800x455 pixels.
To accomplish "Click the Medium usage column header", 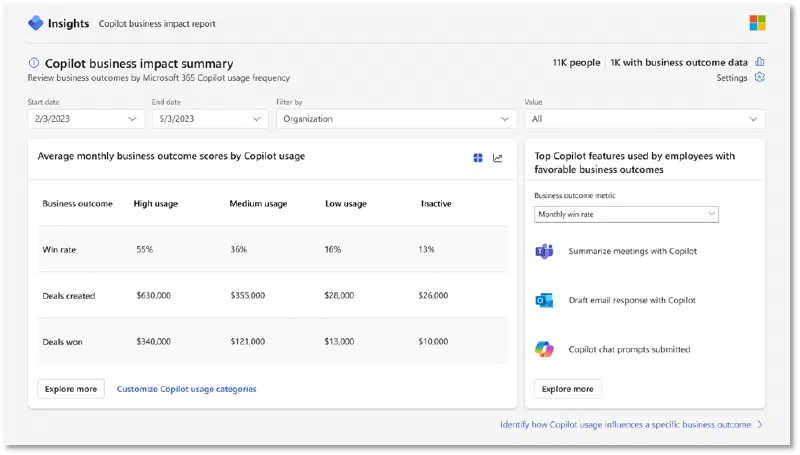I will pyautogui.click(x=258, y=204).
